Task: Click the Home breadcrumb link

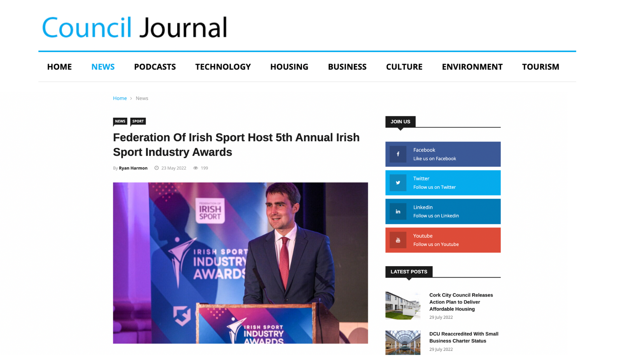Action: coord(120,98)
